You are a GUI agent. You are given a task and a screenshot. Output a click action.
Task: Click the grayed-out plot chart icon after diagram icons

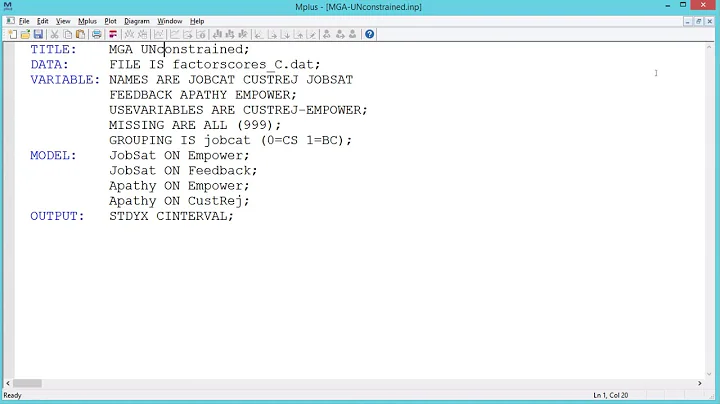pos(158,34)
